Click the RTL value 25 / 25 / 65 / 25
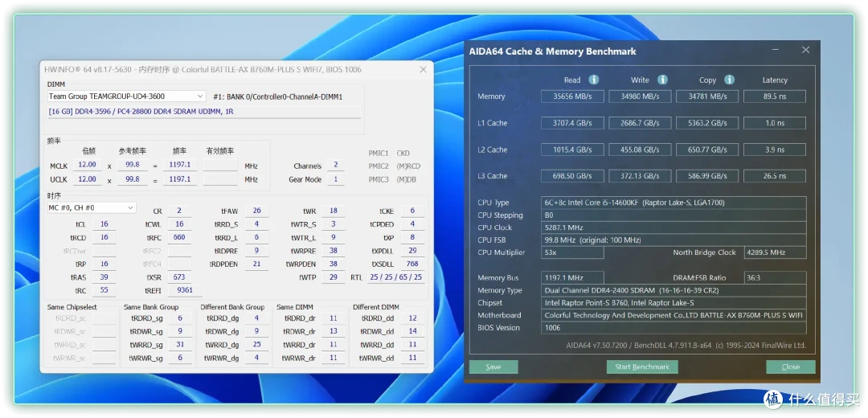868x418 pixels. pos(395,277)
